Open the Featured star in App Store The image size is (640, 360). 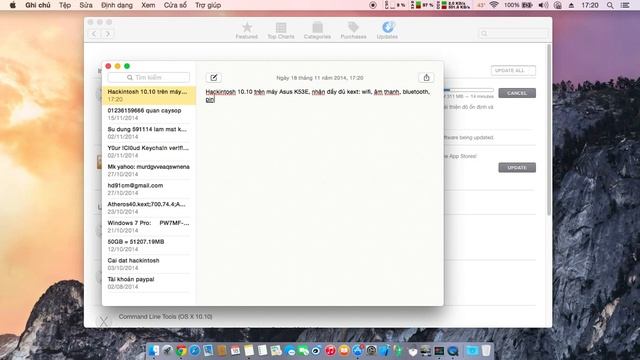coord(247,31)
